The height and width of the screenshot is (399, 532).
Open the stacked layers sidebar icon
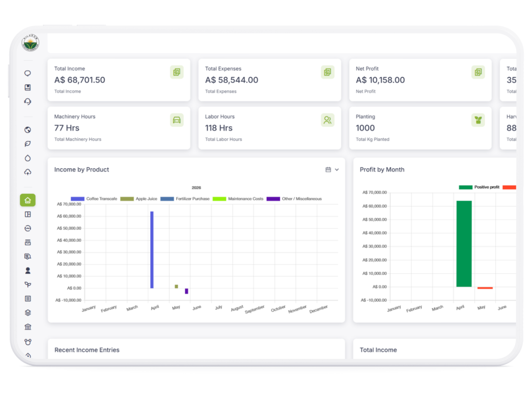28,313
